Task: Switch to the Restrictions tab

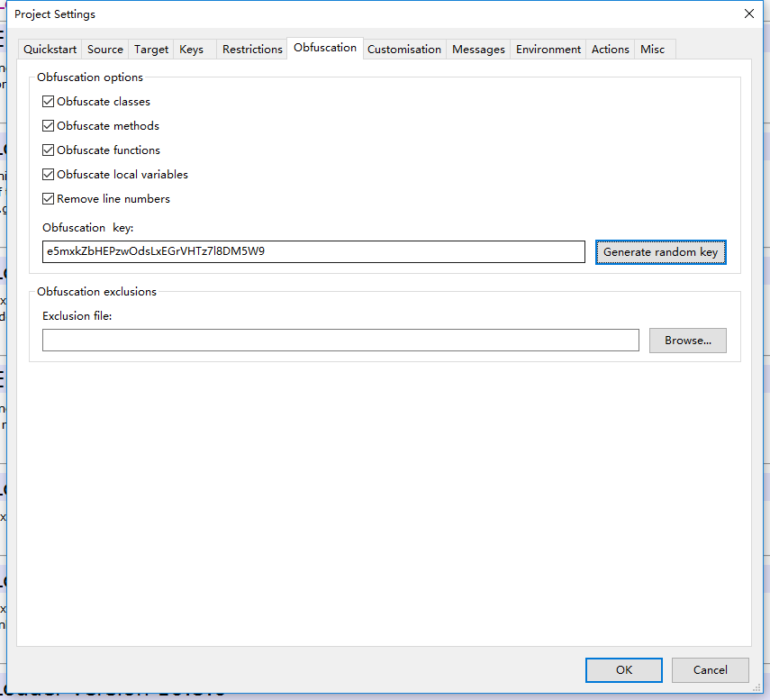Action: point(252,49)
